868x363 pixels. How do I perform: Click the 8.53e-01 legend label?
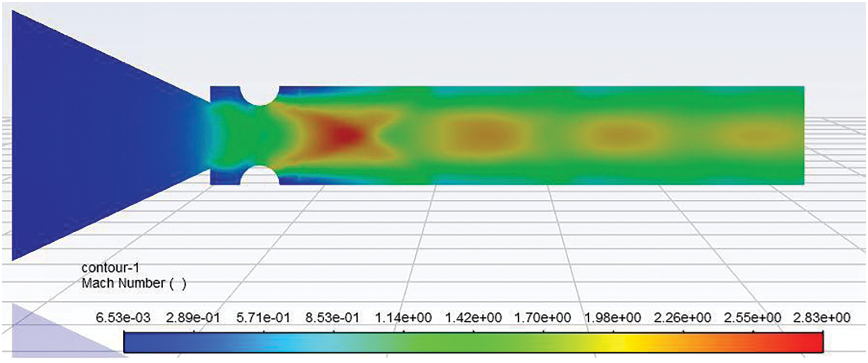pyautogui.click(x=332, y=317)
